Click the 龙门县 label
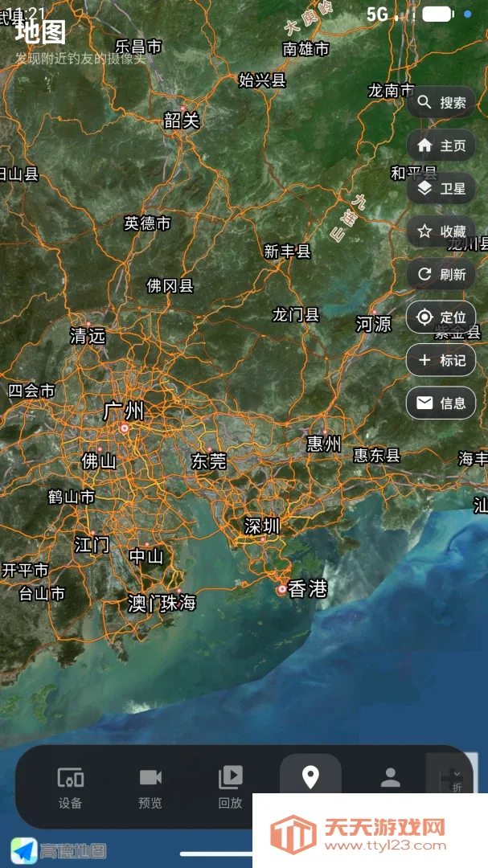Viewport: 488px width, 868px height. pos(296,315)
